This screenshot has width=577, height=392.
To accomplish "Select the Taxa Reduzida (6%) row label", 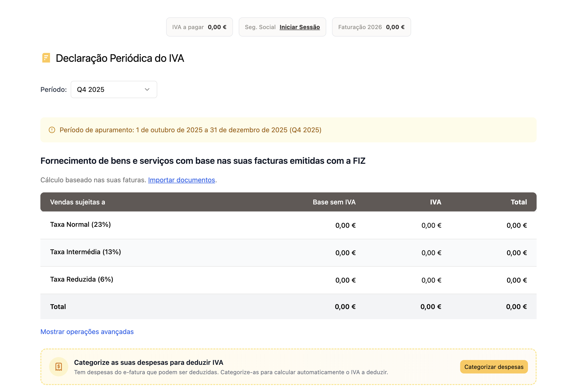I will 82,279.
